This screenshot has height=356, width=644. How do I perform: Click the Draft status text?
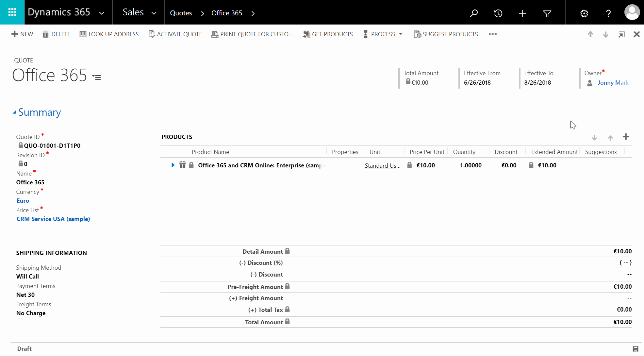[25, 349]
